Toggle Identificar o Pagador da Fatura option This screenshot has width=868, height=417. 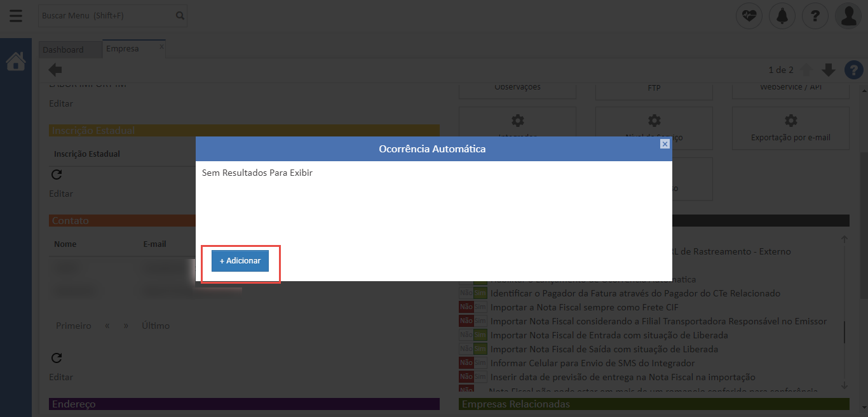click(473, 293)
